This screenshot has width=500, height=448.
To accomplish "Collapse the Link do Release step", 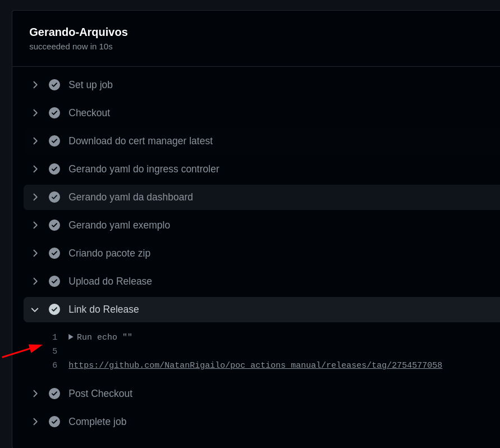I will pos(35,309).
